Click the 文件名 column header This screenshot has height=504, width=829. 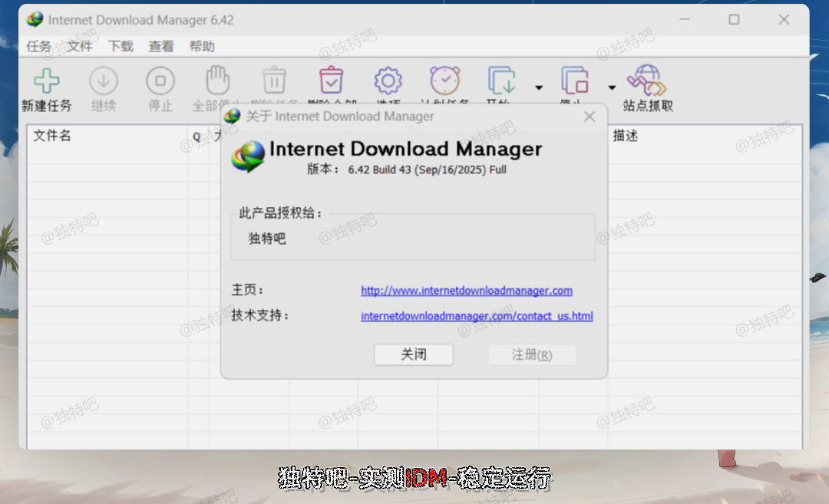pyautogui.click(x=52, y=136)
